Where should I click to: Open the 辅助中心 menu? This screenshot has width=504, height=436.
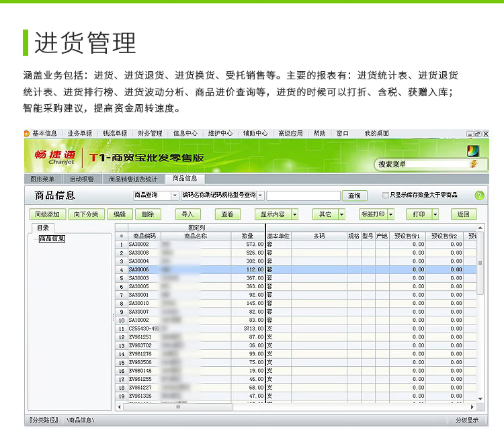click(255, 133)
